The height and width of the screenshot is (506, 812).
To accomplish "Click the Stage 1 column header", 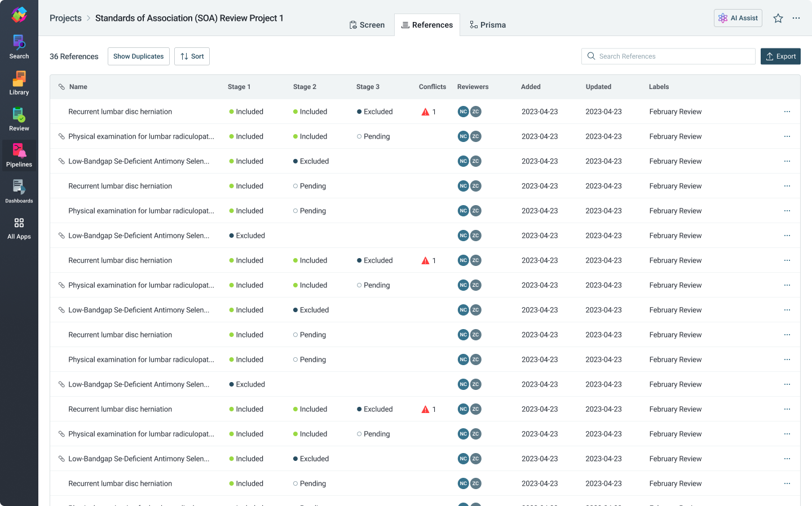I will coord(239,87).
